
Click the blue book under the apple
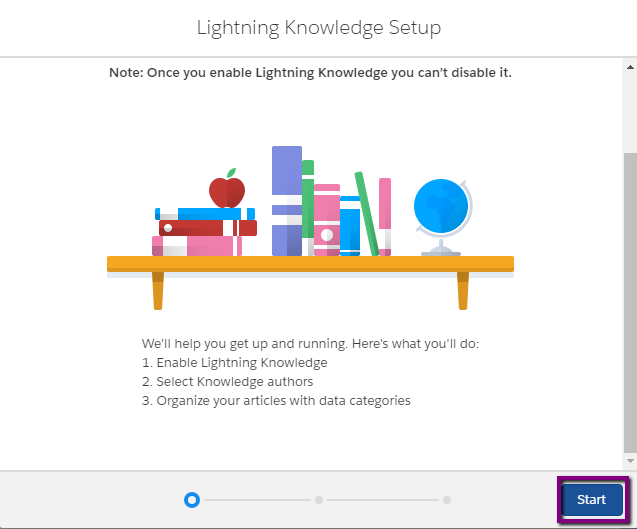[205, 214]
